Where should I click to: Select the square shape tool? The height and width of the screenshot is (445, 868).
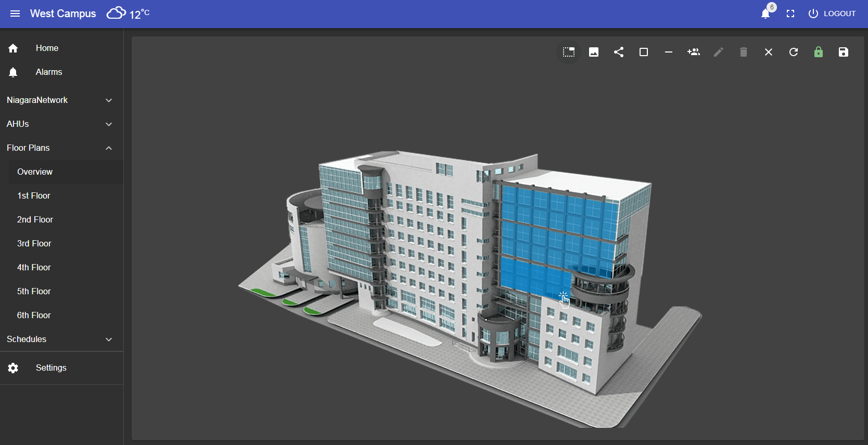tap(644, 52)
